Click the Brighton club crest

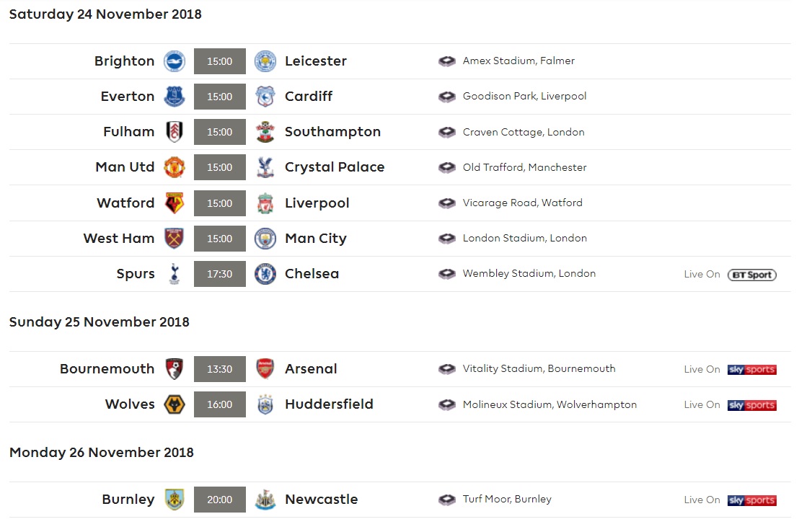175,61
